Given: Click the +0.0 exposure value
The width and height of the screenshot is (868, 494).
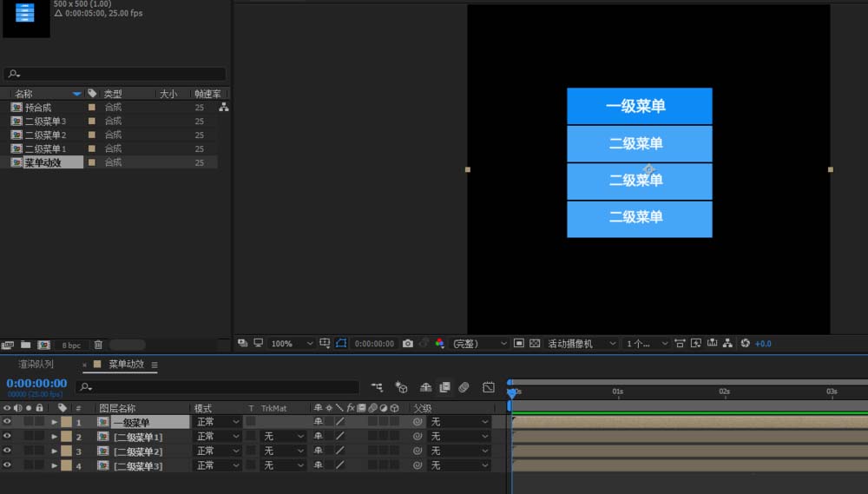Looking at the screenshot, I should tap(763, 344).
